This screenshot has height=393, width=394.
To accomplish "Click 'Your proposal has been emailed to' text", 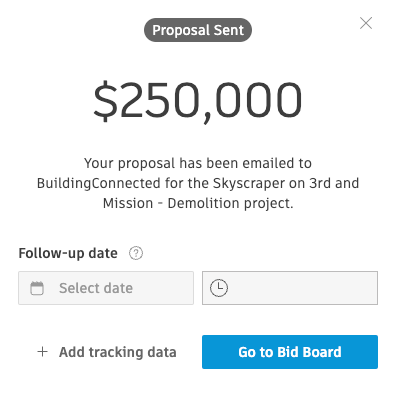I will [x=198, y=163].
